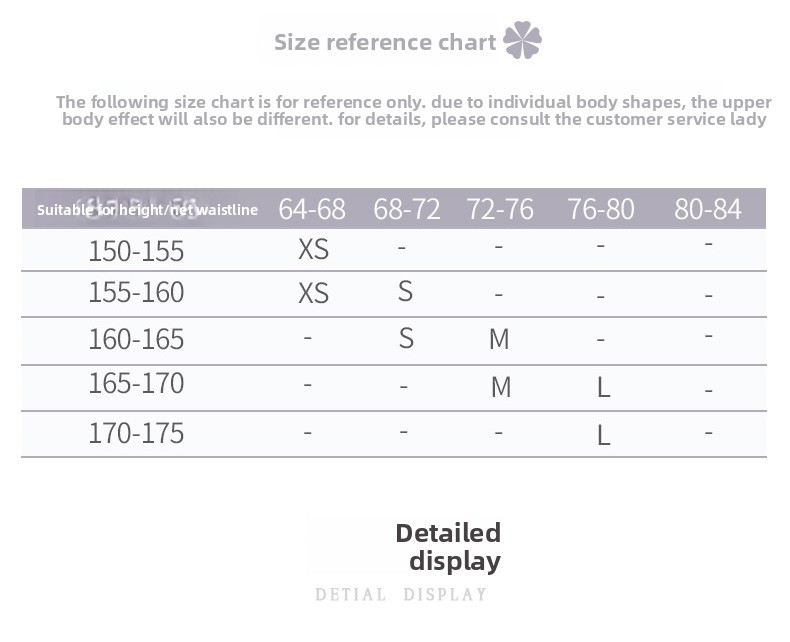
Task: Click the 165-170 height row label
Action: tap(136, 383)
